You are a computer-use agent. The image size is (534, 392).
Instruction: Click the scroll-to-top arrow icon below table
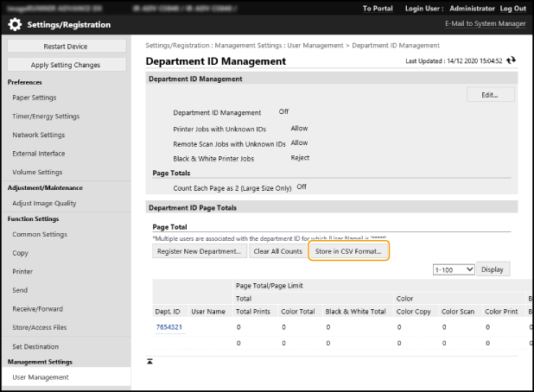point(149,360)
